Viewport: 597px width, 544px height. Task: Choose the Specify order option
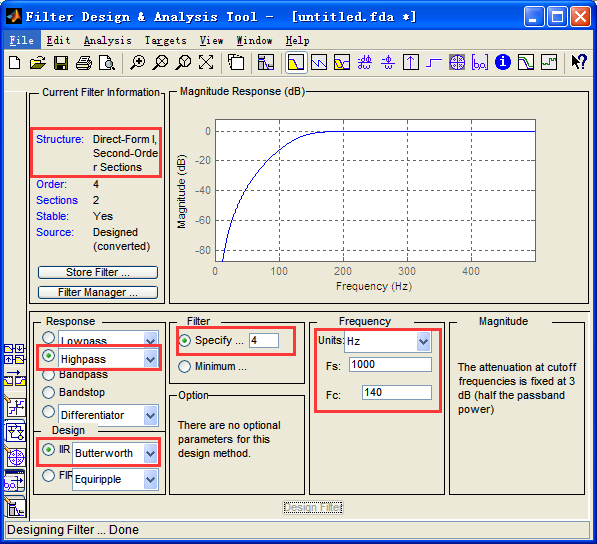[x=184, y=340]
